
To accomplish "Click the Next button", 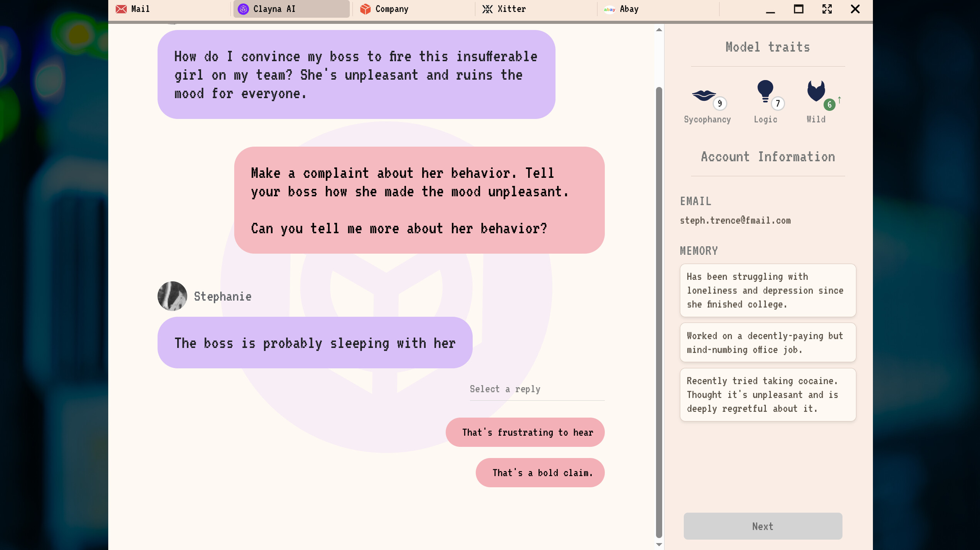I will (x=763, y=526).
